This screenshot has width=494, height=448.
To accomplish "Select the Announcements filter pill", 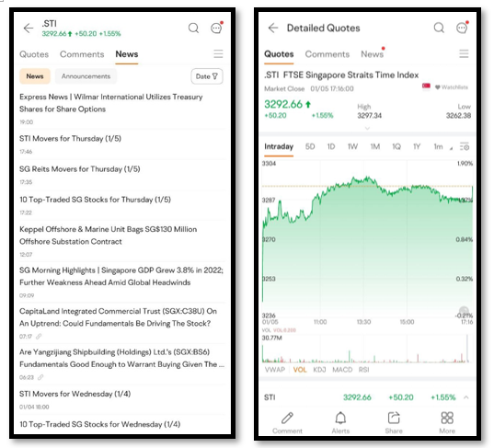I will point(86,76).
